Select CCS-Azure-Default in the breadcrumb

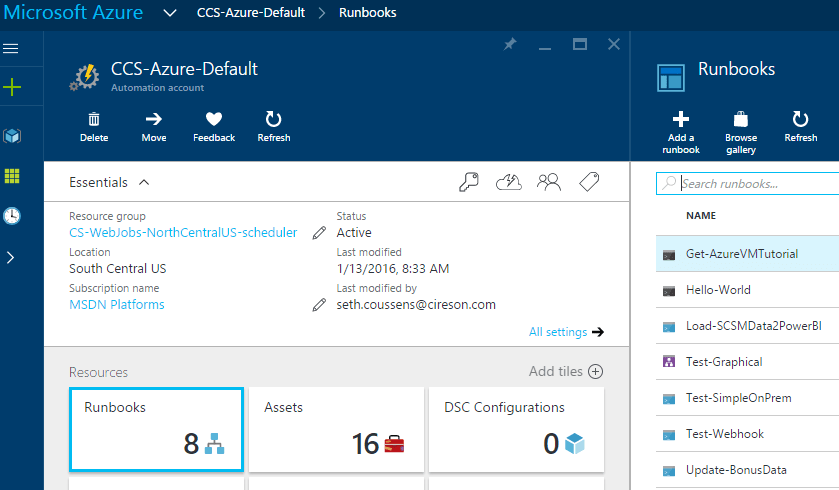pos(250,13)
